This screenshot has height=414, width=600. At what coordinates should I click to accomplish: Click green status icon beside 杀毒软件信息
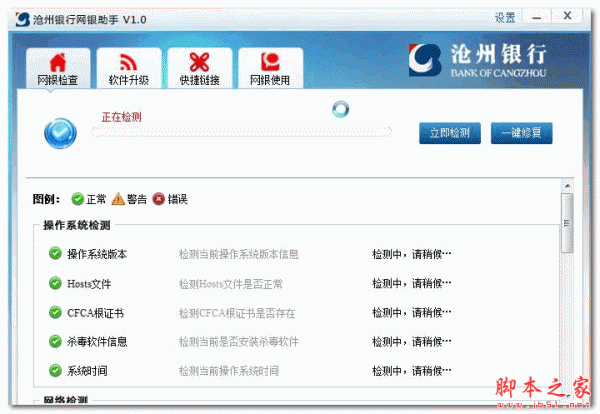(55, 341)
